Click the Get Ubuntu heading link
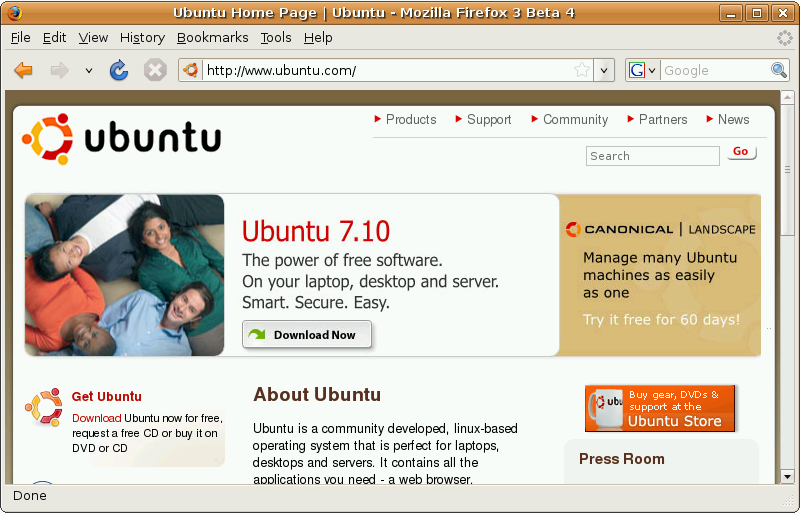This screenshot has height=513, width=800. click(107, 397)
